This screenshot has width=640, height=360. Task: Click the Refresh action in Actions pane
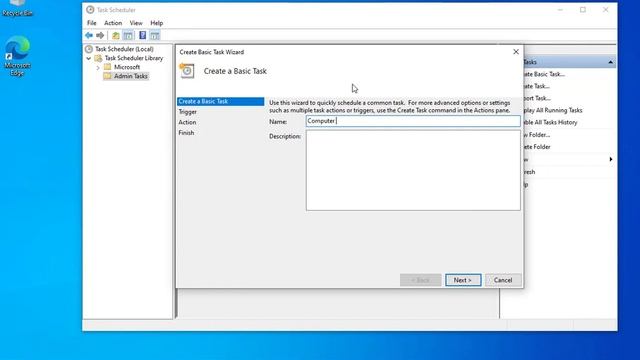tap(529, 172)
